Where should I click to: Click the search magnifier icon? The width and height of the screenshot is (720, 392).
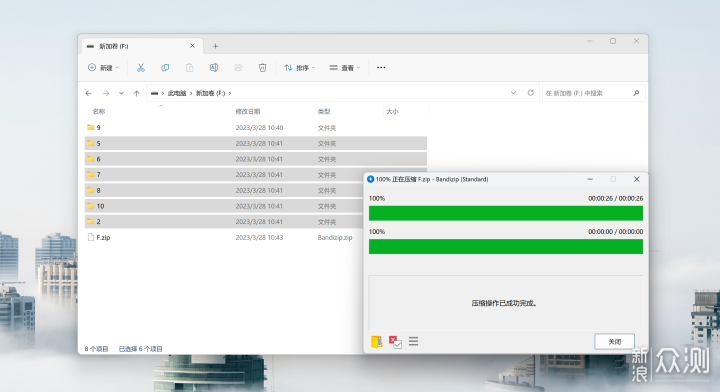[636, 93]
